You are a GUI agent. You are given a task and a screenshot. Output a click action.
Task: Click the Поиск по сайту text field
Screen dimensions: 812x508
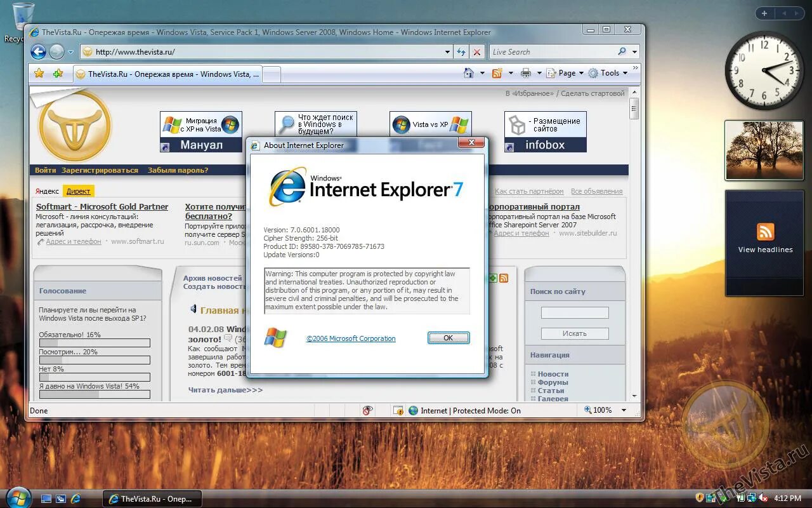(x=575, y=312)
